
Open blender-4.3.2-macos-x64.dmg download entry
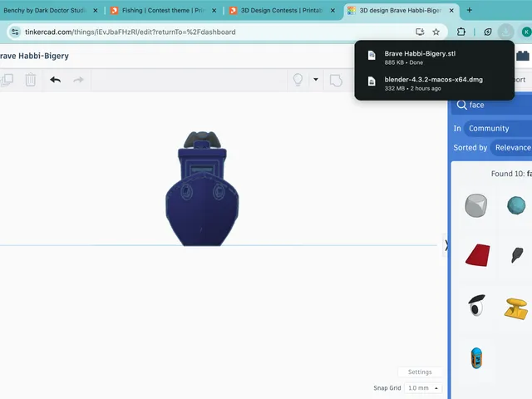pyautogui.click(x=434, y=83)
